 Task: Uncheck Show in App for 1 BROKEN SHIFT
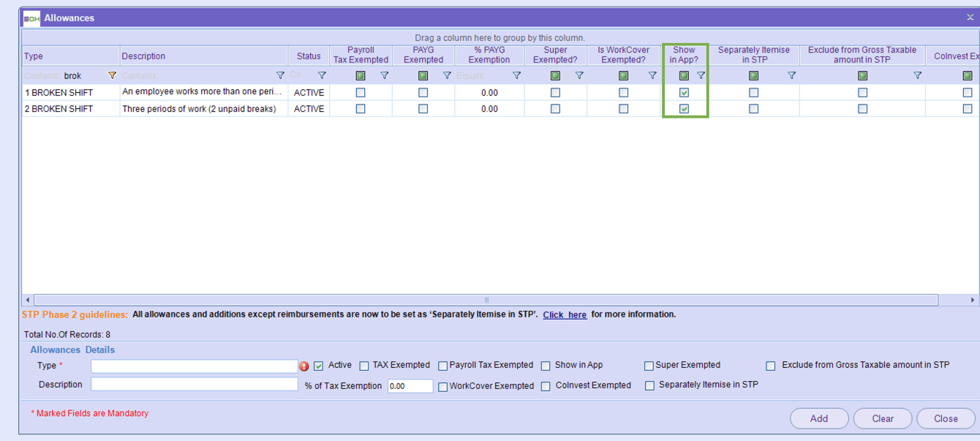point(684,93)
